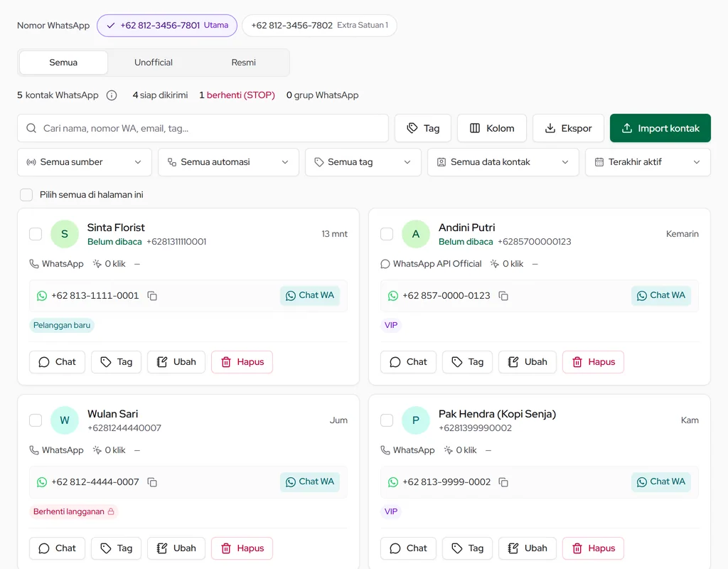
Task: Click the W avatar of Wulan Sari
Action: click(x=65, y=420)
